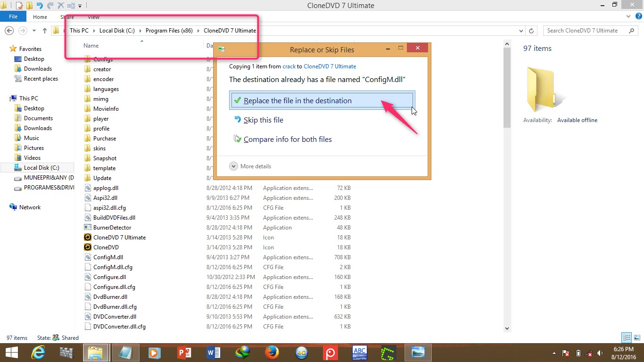This screenshot has height=362, width=644.
Task: Go up one folder level with Up arrow
Action: coord(45,31)
